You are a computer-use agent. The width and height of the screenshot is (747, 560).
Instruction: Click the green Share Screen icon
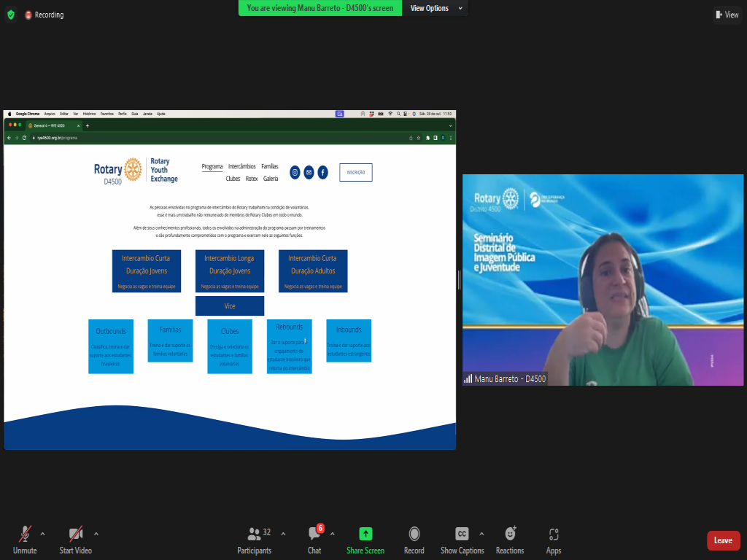[x=365, y=540]
